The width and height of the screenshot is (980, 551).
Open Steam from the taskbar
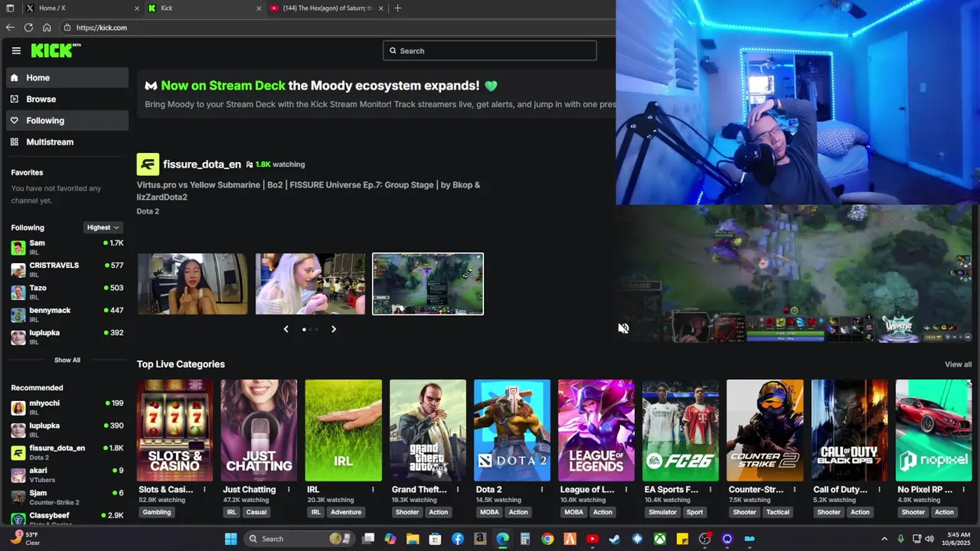tap(614, 539)
